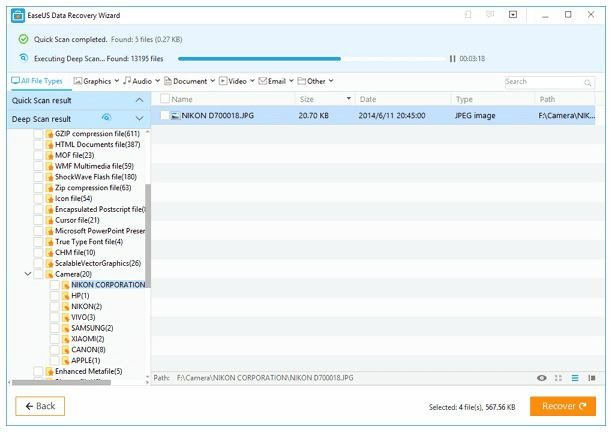
Task: Check the ShockWave Flash file checkbox
Action: (x=38, y=177)
